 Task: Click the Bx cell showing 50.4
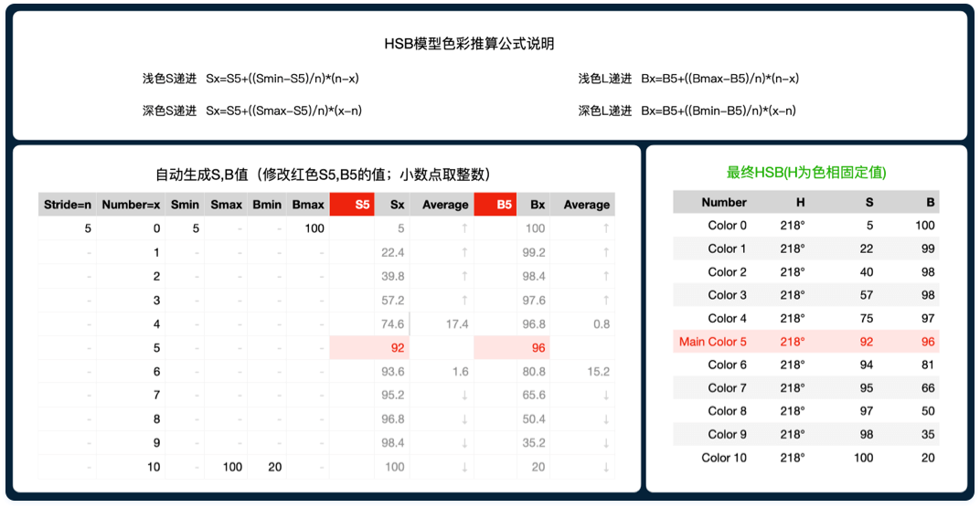(x=534, y=419)
